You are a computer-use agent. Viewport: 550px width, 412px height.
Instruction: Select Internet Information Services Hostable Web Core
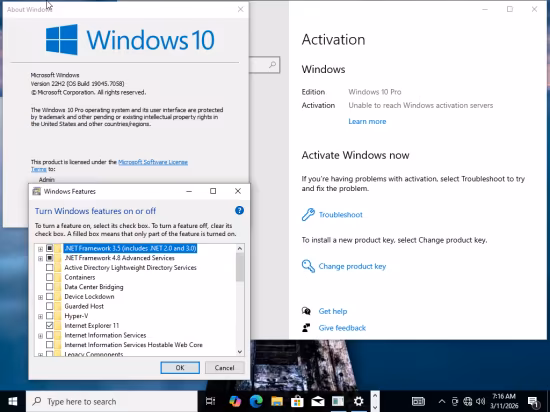click(133, 345)
